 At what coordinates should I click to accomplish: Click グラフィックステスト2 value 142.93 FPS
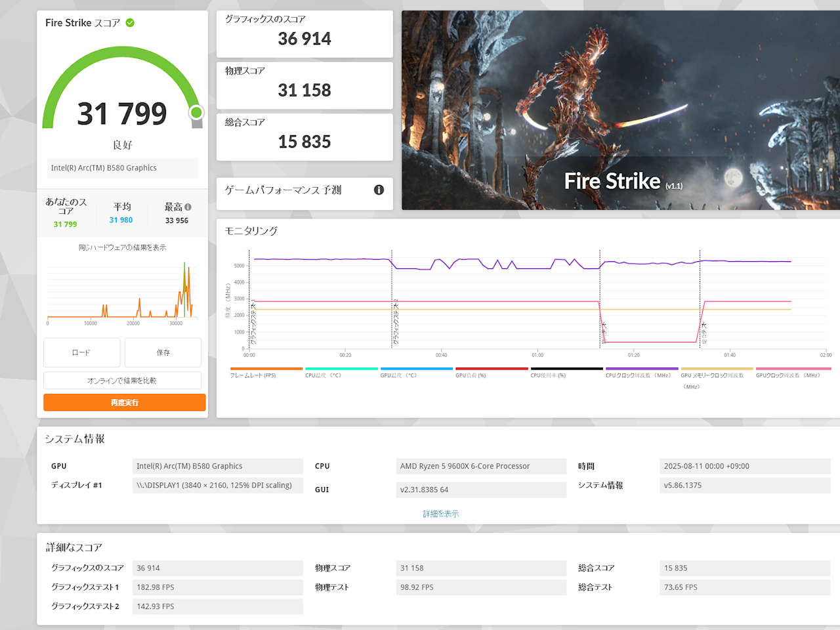pyautogui.click(x=218, y=606)
